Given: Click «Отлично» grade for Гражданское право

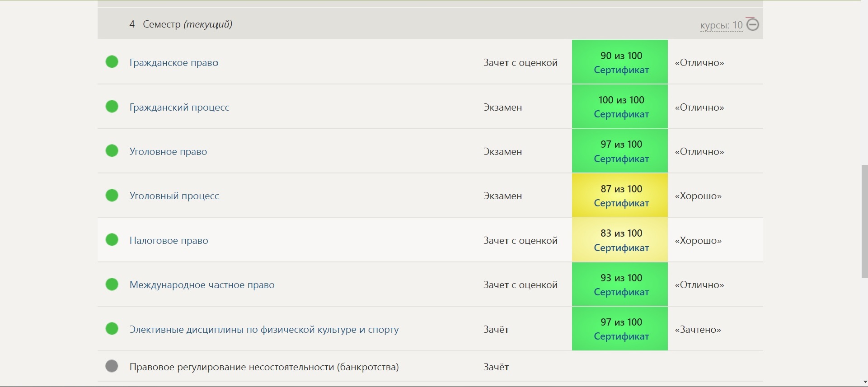Looking at the screenshot, I should point(699,63).
